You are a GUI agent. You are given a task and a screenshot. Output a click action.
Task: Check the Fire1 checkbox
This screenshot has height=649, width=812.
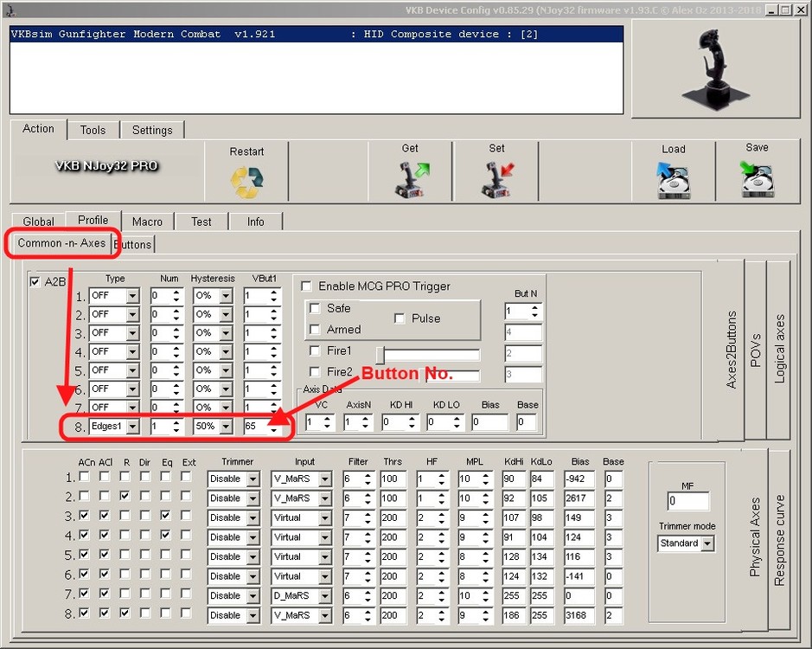(315, 350)
